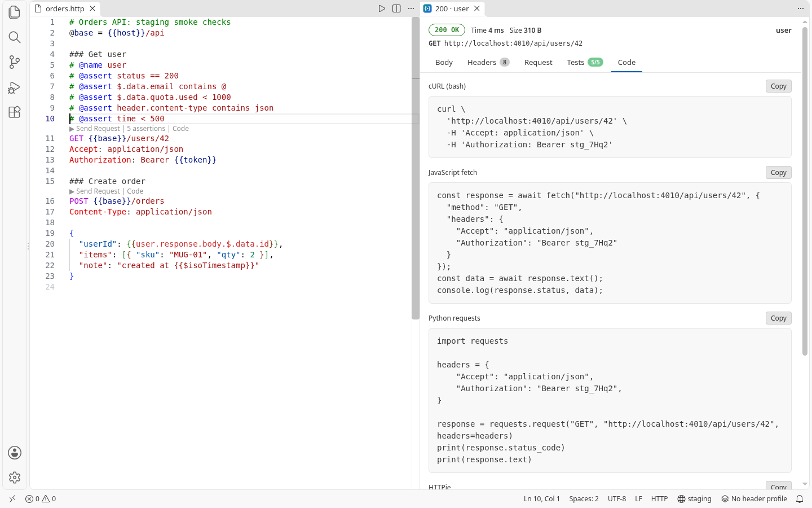The image size is (812, 508).
Task: Click the 5 assertions code lens
Action: (x=146, y=129)
